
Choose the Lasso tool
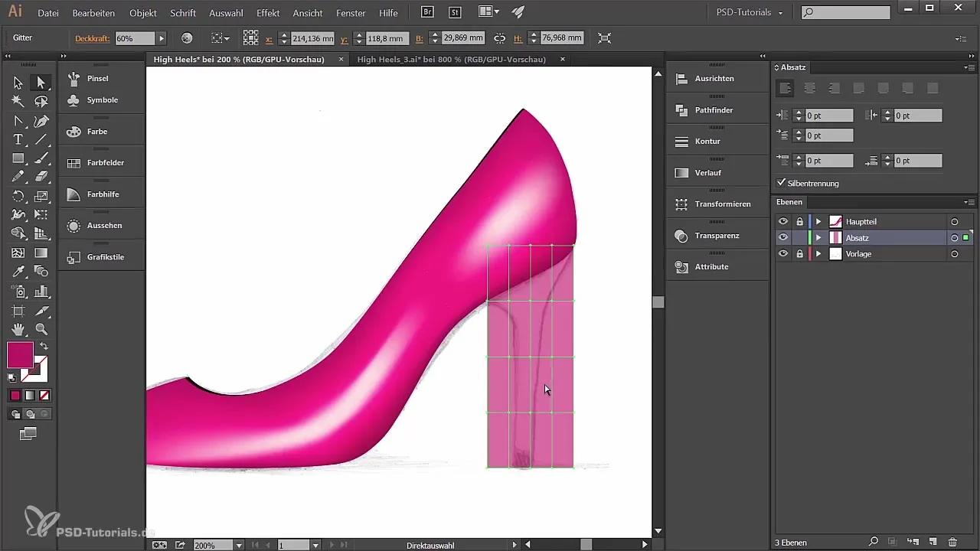pyautogui.click(x=41, y=102)
